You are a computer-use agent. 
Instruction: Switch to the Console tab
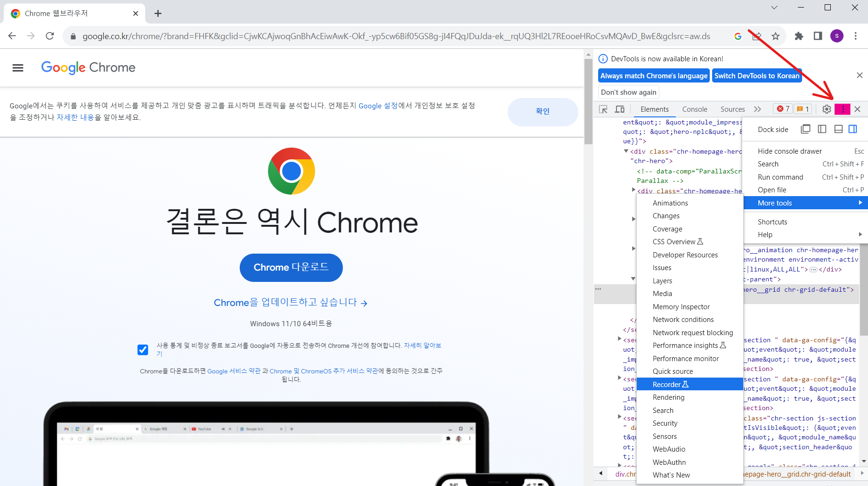695,109
